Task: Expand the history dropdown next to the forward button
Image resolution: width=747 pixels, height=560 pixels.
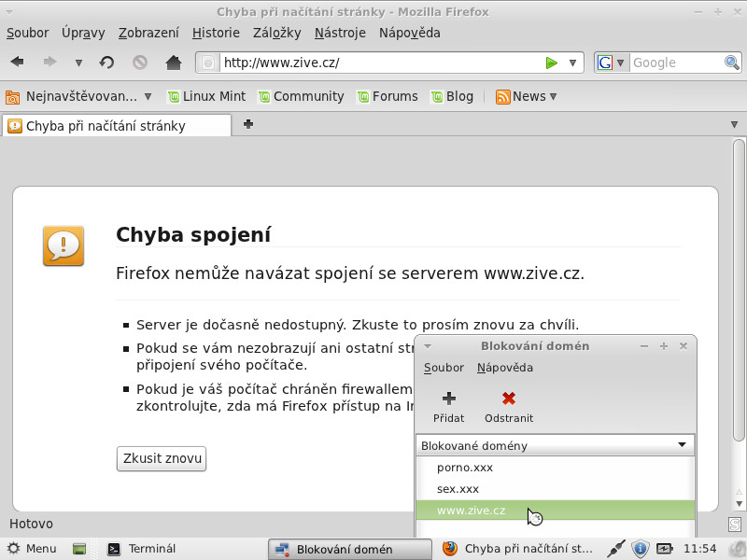Action: tap(78, 63)
